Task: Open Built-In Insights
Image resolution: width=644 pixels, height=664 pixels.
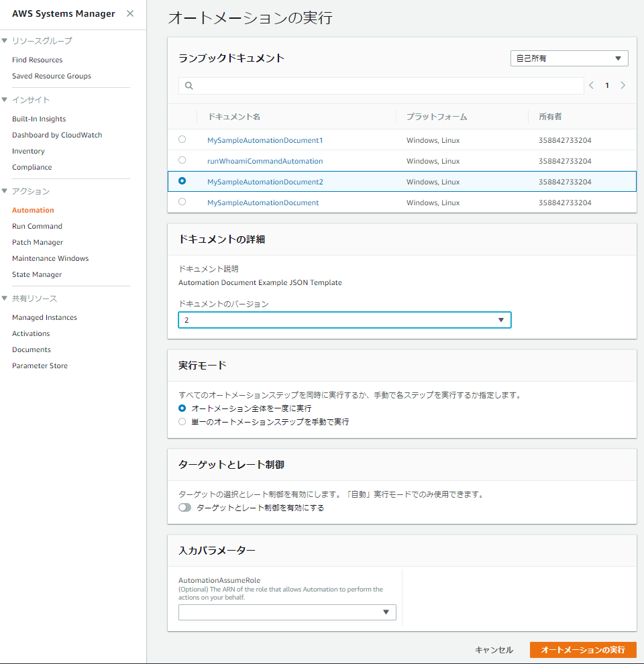Action: click(39, 119)
